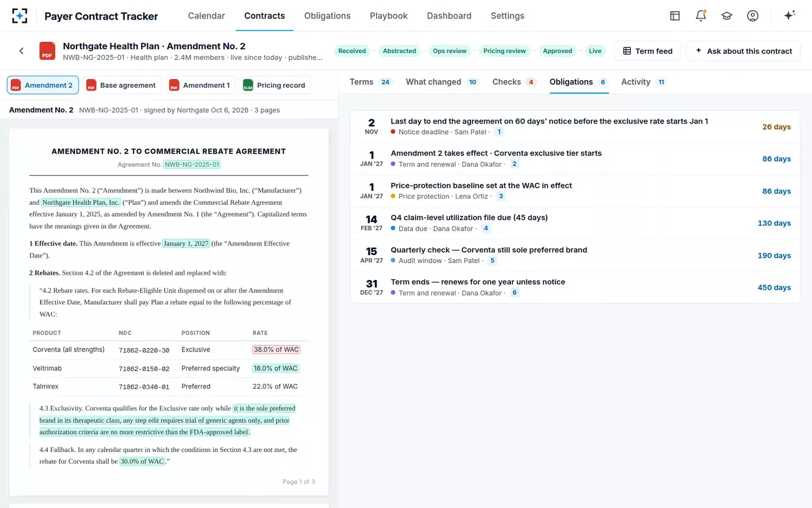
Task: Click the Payer Contract Tracker logo icon
Action: coord(20,16)
